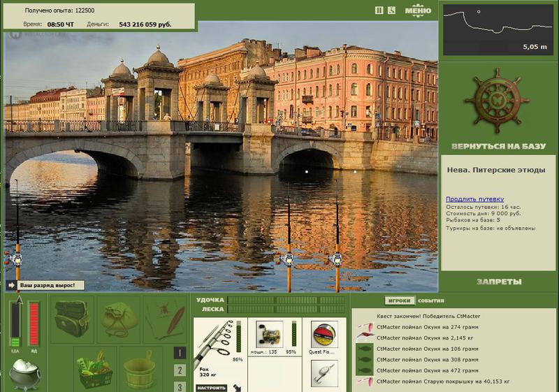Click the time value 08:50 ЧТ
The height and width of the screenshot is (392, 559).
60,24
